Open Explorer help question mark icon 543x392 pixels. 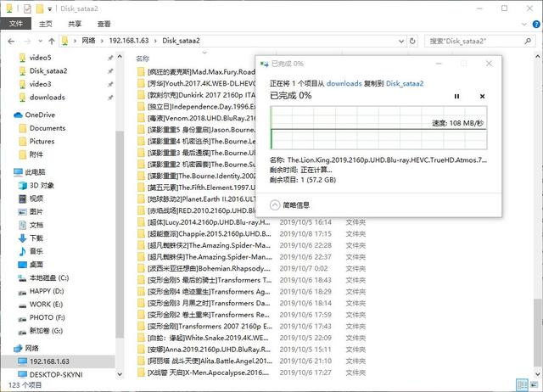536,25
